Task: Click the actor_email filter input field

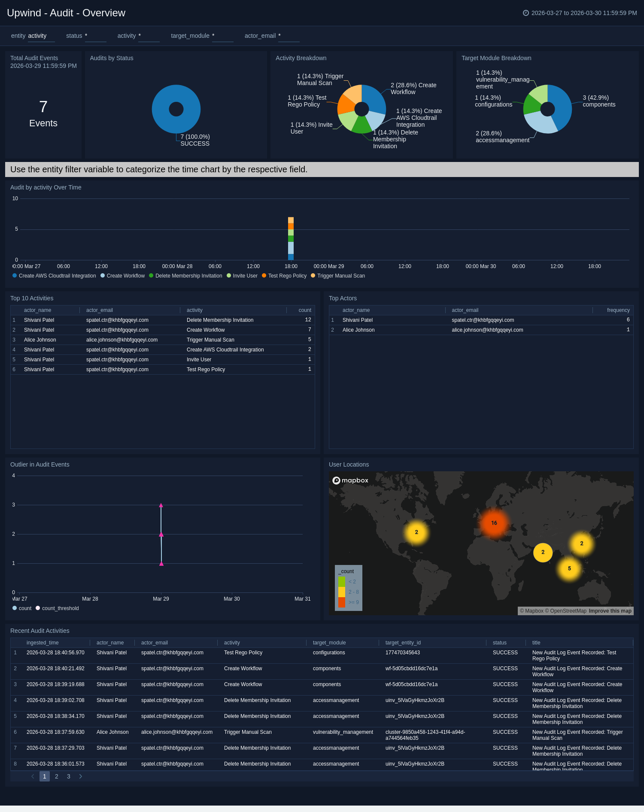Action: 289,36
